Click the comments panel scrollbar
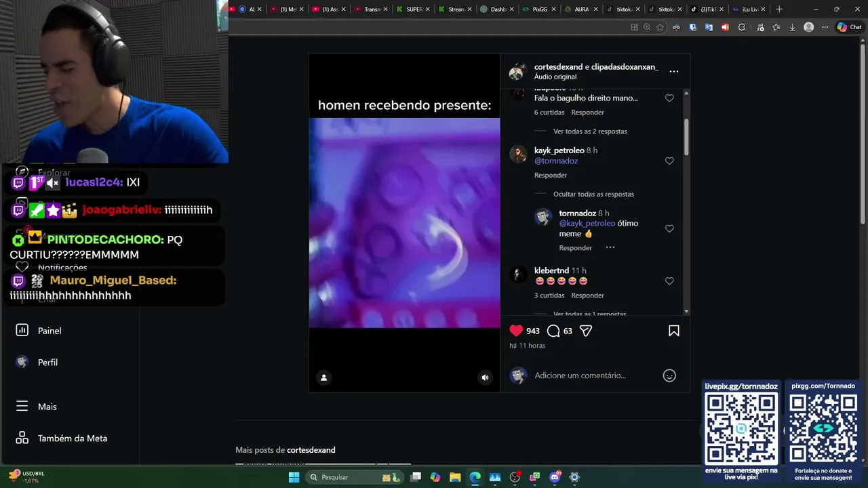Screen dimensions: 868x488 pyautogui.click(x=686, y=136)
